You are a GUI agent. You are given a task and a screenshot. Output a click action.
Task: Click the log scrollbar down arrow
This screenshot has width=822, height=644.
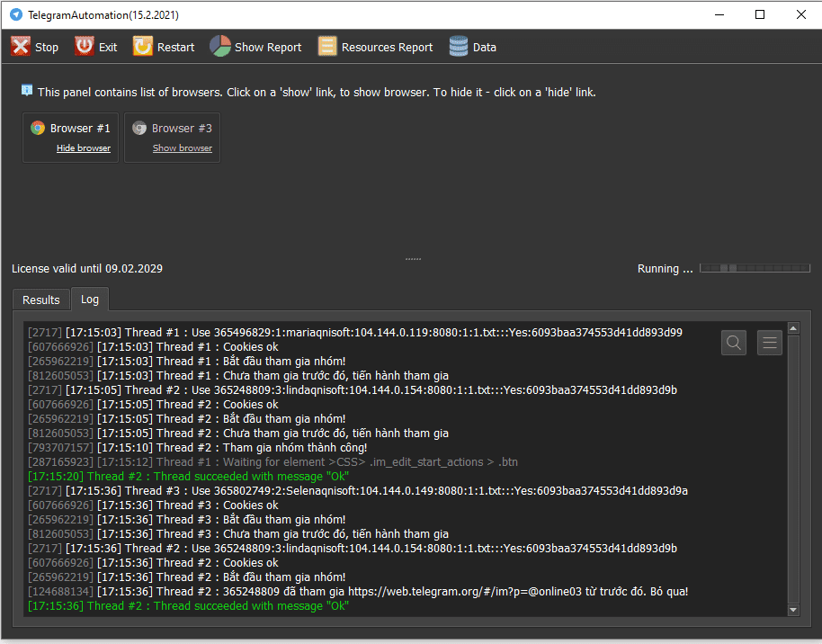(793, 610)
